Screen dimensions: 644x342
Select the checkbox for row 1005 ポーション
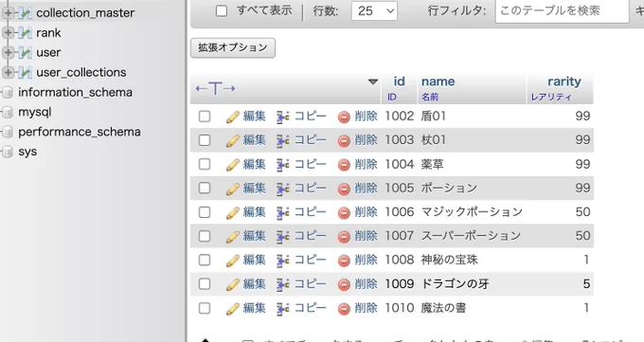click(205, 188)
